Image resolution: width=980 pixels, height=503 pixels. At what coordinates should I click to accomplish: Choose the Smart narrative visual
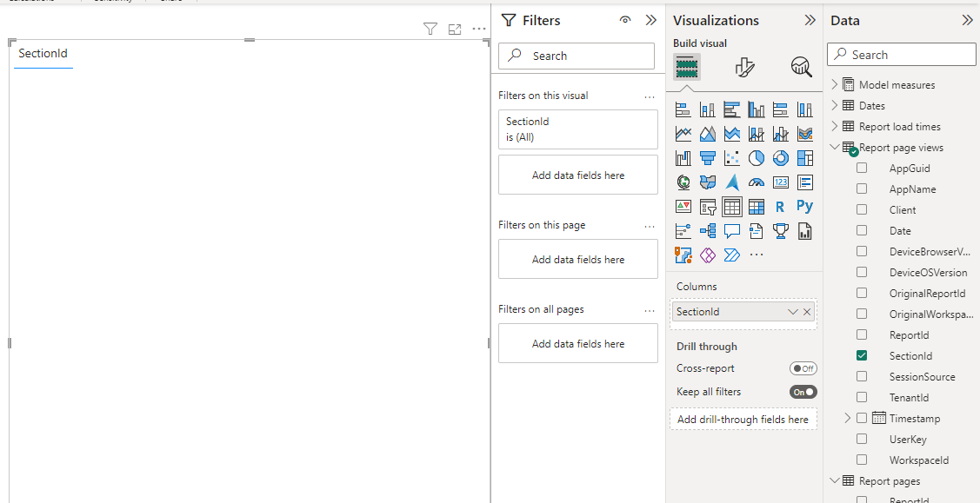tap(757, 231)
